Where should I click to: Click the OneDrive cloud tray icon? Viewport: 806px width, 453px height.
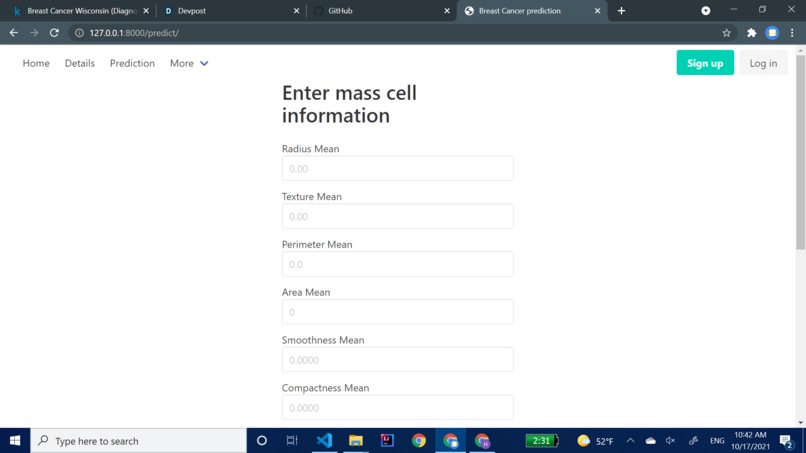click(x=650, y=441)
